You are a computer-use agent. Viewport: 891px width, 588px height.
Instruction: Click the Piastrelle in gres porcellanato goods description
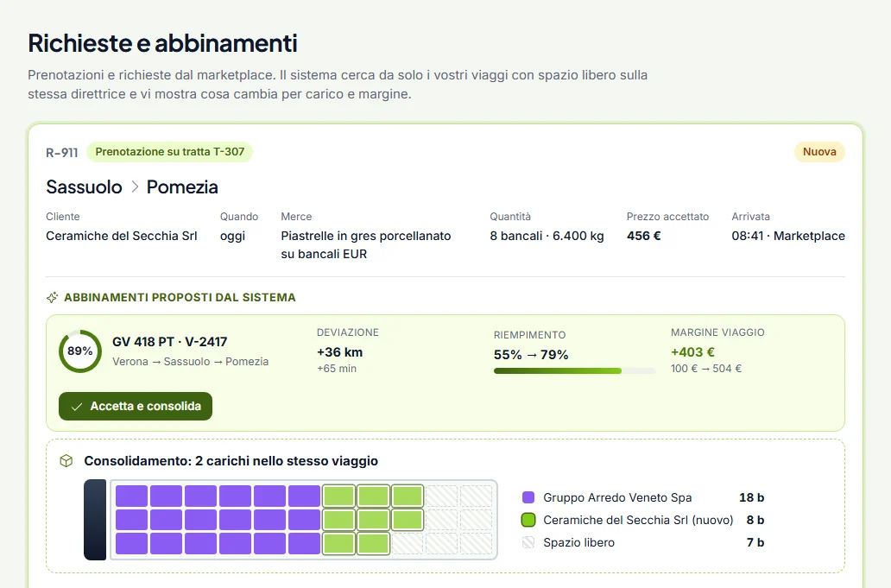(366, 245)
